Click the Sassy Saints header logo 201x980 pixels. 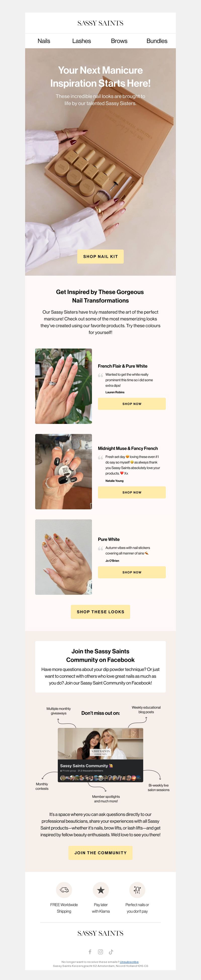click(x=100, y=23)
